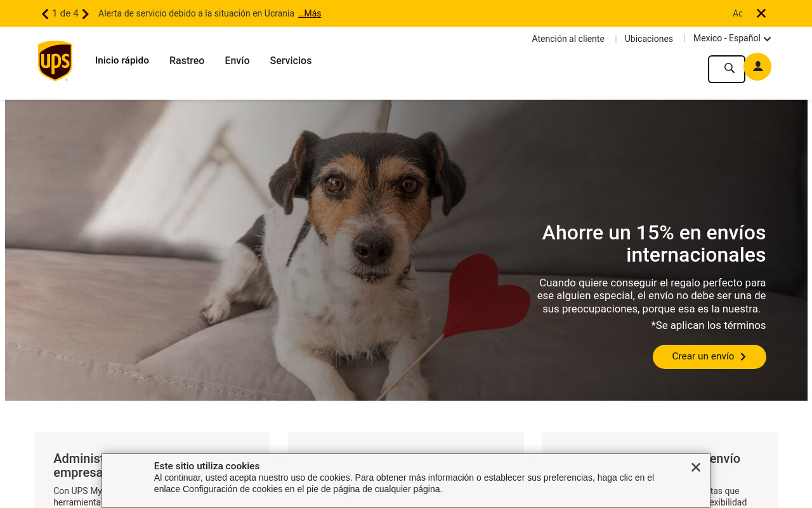
Task: Expand the Mexico - Español language dropdown
Action: point(732,38)
